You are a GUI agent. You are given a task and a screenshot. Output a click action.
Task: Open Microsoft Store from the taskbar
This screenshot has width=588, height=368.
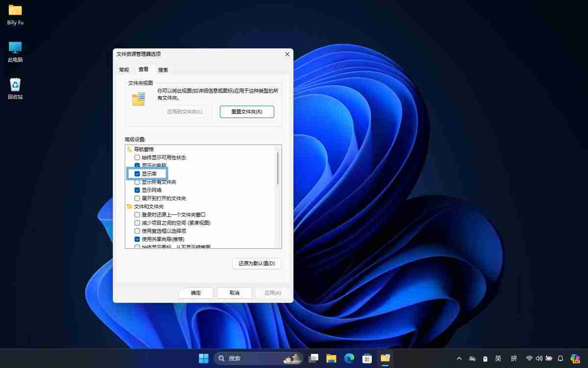(x=367, y=358)
